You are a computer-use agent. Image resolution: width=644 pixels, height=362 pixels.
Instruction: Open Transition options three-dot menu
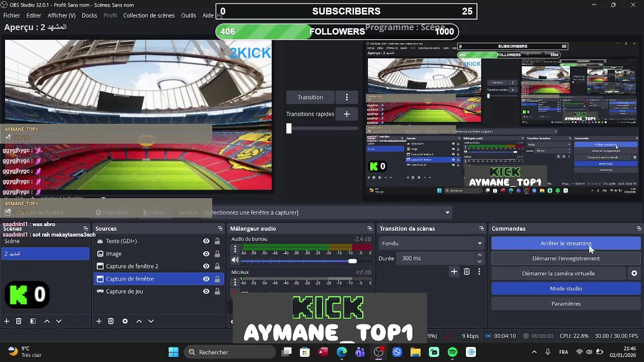(347, 97)
